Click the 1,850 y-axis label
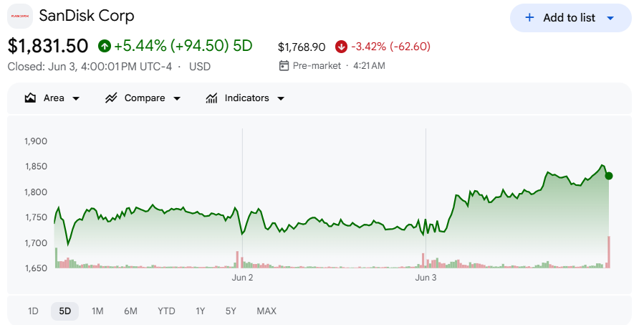 pyautogui.click(x=36, y=166)
